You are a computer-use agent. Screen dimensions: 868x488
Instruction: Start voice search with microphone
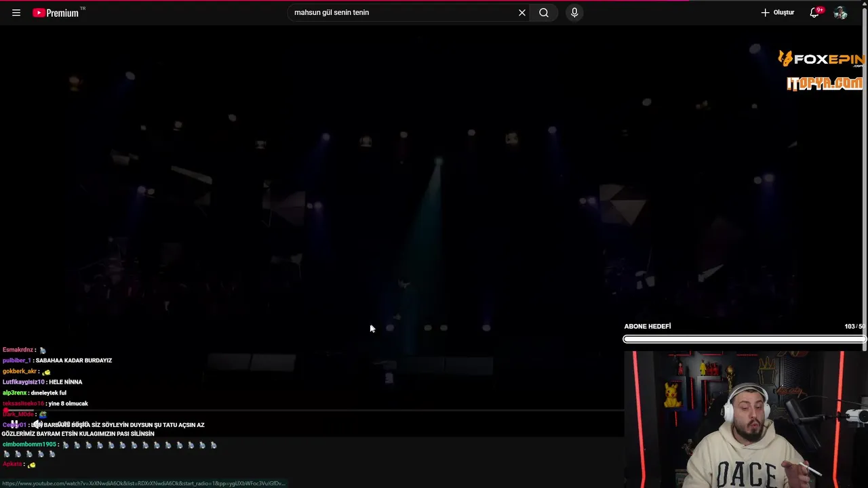pyautogui.click(x=574, y=13)
